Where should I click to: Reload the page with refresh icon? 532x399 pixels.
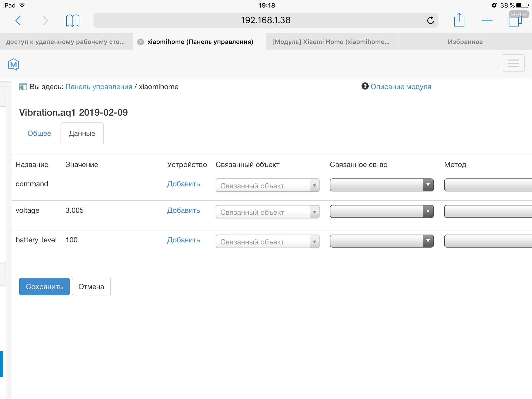click(x=430, y=20)
